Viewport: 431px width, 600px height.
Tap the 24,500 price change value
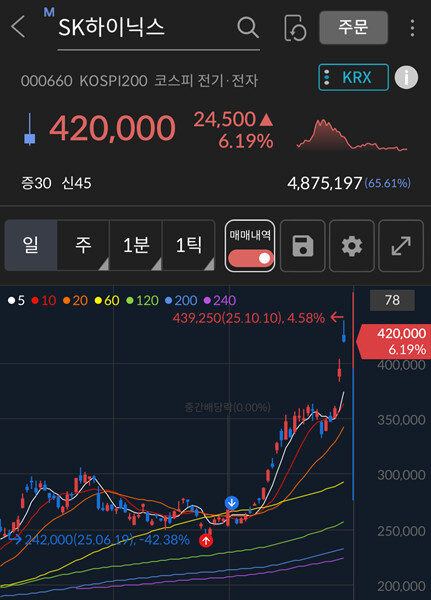click(225, 119)
